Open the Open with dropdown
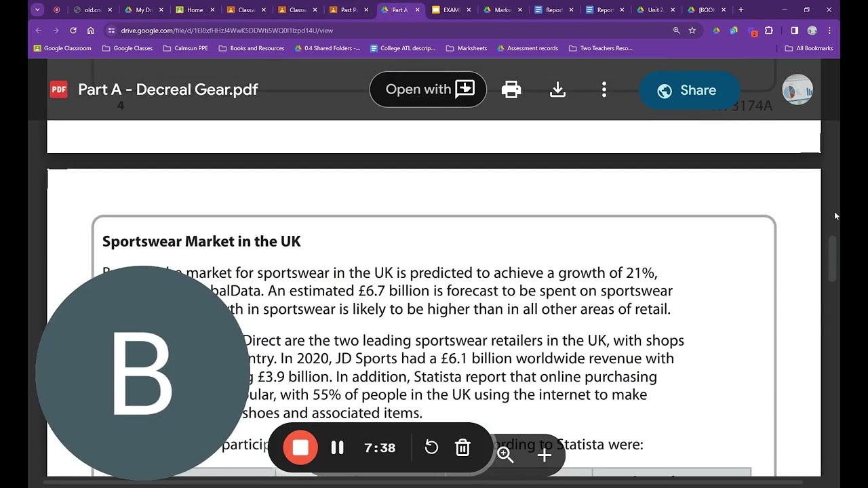This screenshot has height=488, width=868. click(428, 89)
